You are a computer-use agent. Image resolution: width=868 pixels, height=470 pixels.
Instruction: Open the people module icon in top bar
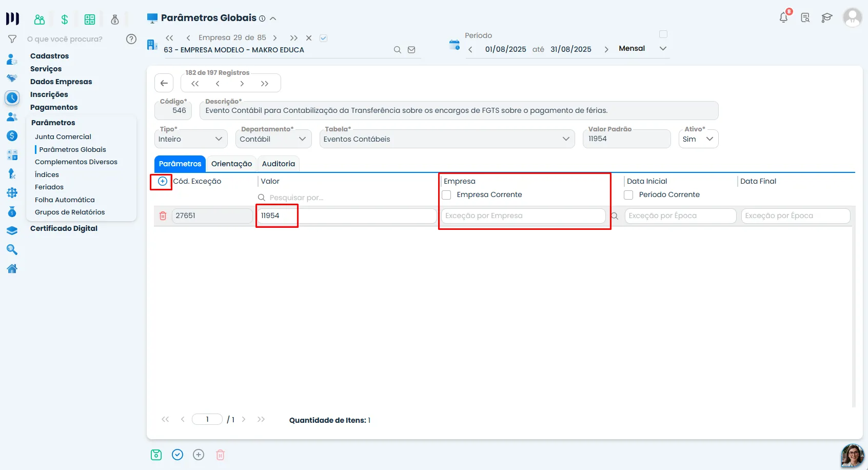click(40, 19)
